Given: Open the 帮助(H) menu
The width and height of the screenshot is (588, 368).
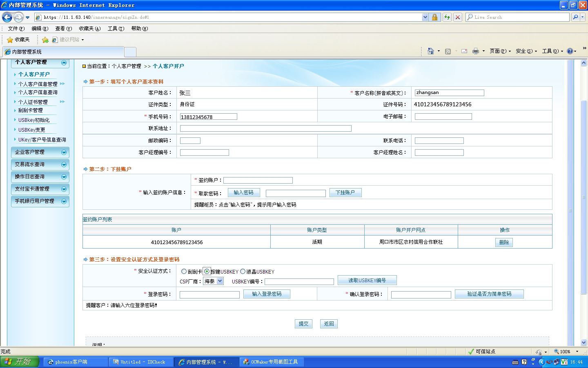Looking at the screenshot, I should [140, 29].
